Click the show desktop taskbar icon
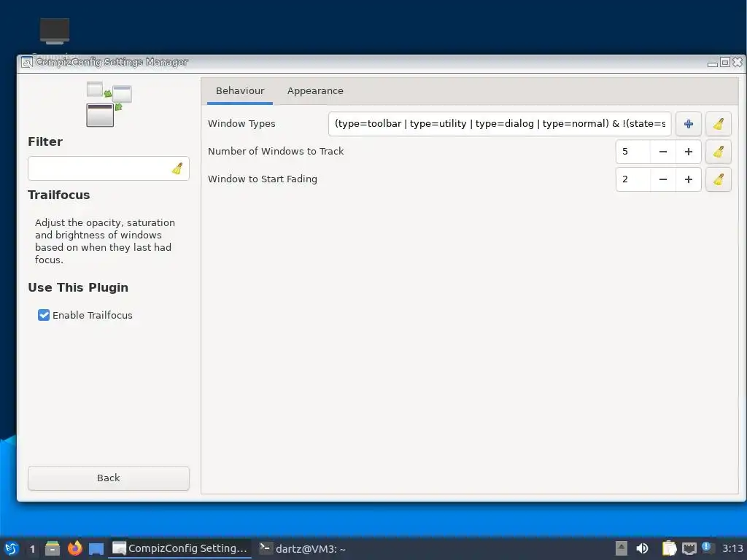This screenshot has height=560, width=747. click(96, 549)
